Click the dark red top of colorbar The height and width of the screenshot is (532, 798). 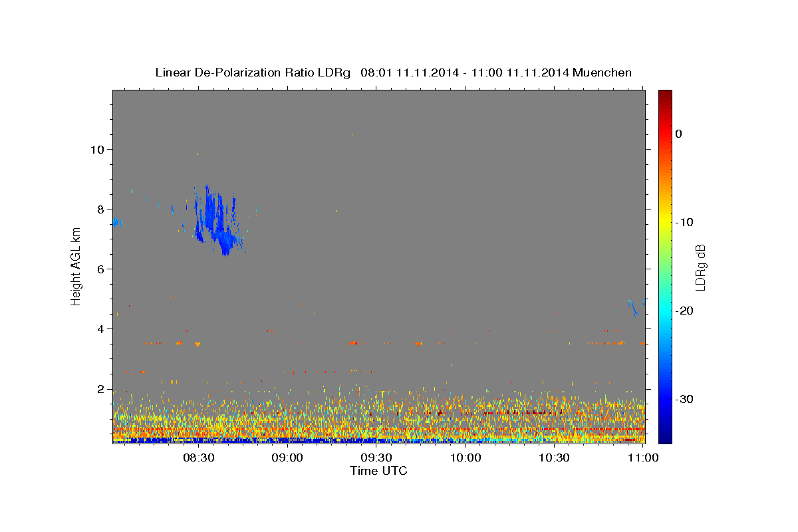click(665, 96)
